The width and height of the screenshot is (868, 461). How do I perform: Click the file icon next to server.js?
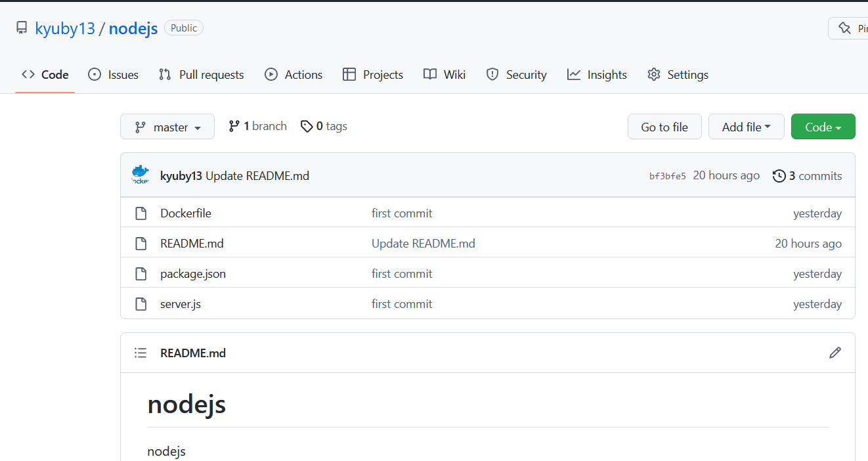pyautogui.click(x=141, y=303)
